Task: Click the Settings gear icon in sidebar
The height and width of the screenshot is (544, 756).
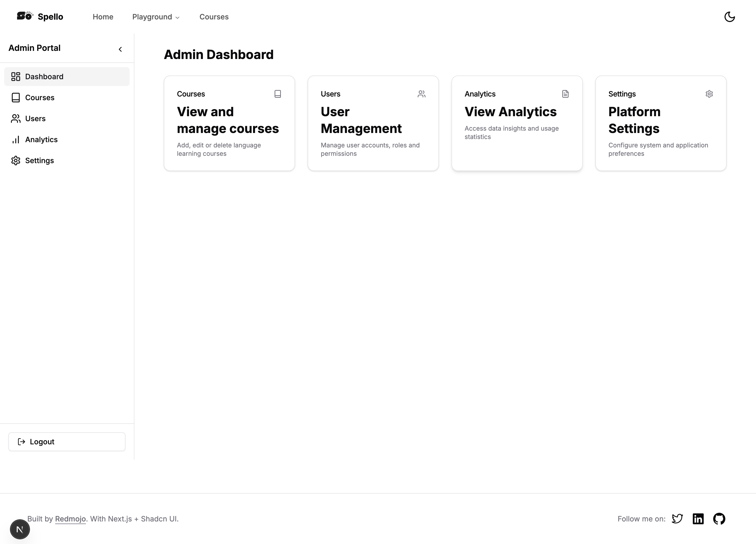Action: [x=16, y=161]
